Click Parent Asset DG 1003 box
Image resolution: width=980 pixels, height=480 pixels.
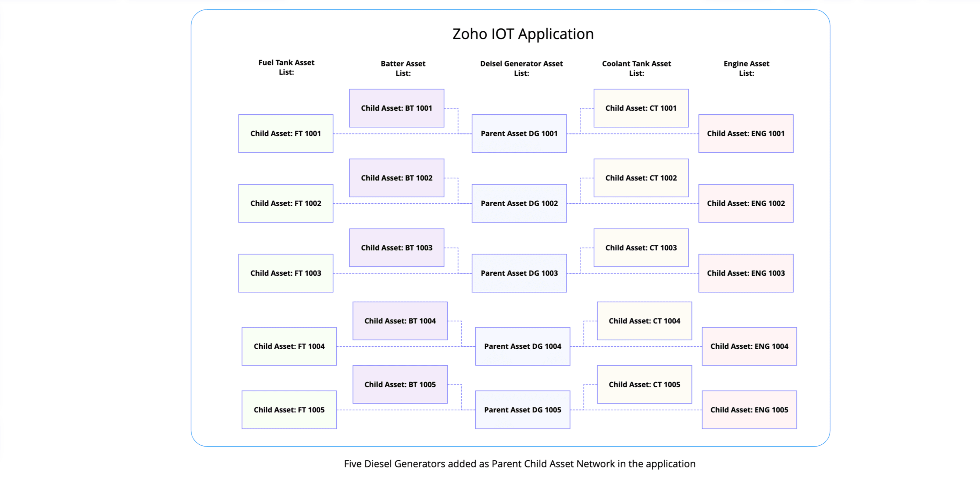click(519, 273)
